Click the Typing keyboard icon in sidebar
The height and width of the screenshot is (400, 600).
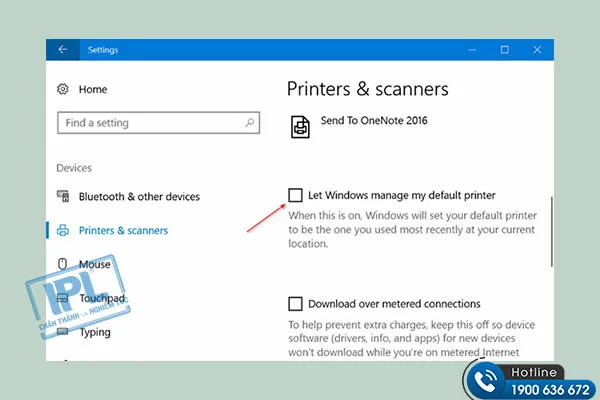[x=62, y=331]
